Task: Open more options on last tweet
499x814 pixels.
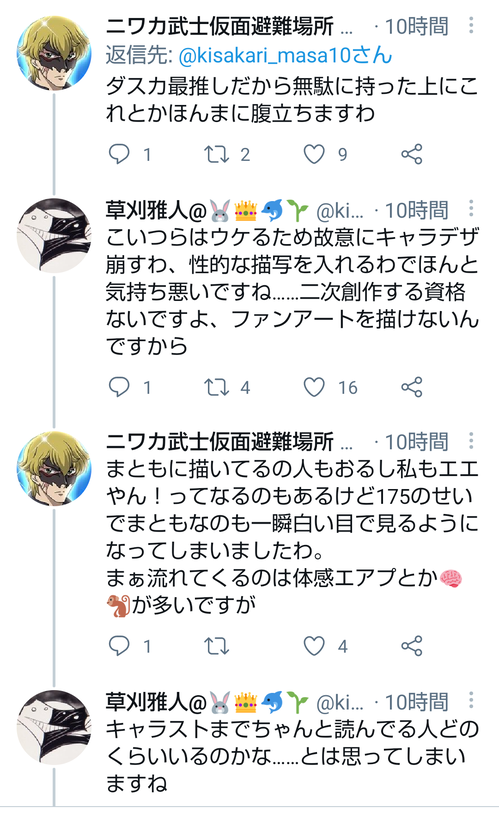Action: [x=471, y=701]
